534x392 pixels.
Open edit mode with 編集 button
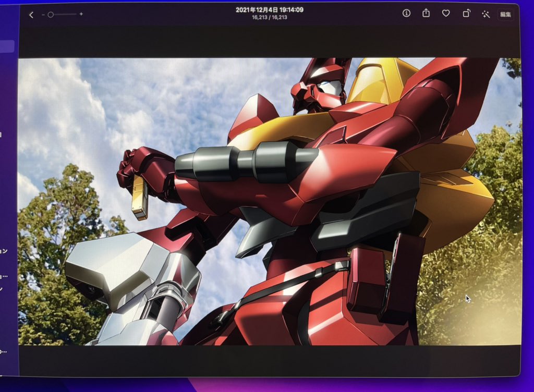tap(505, 15)
